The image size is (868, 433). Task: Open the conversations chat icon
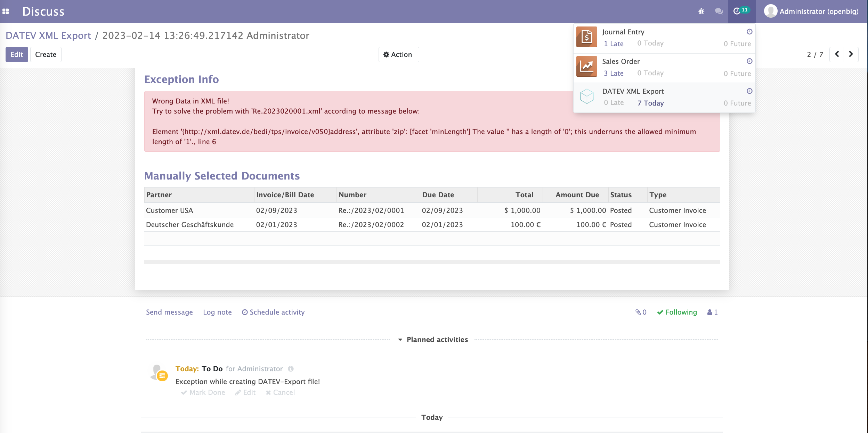(719, 11)
